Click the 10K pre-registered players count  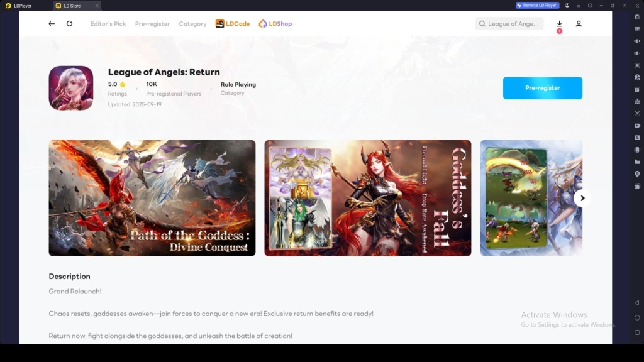152,84
